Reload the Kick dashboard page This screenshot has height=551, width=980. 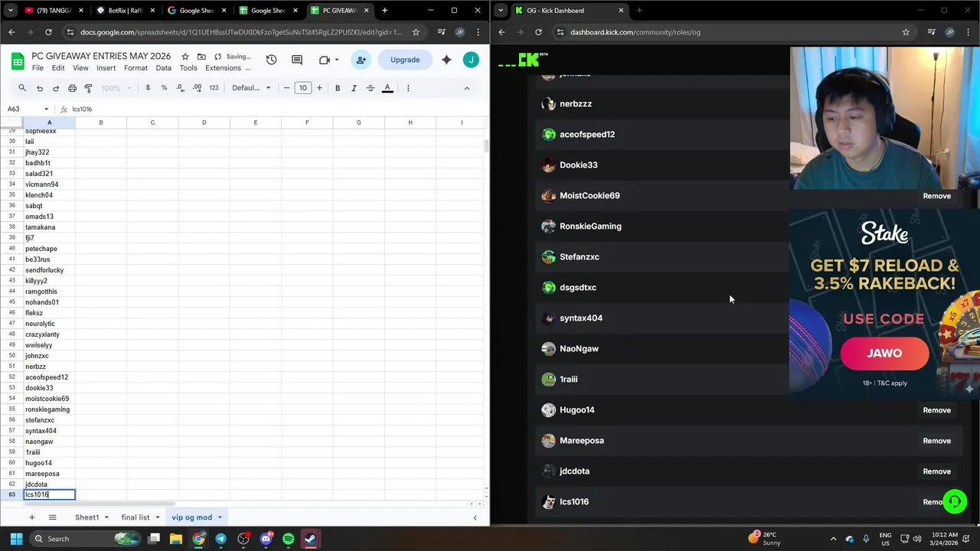(538, 32)
